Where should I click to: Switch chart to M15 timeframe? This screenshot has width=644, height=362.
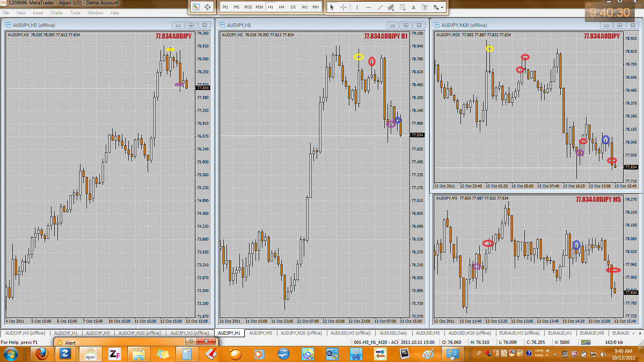248,7
